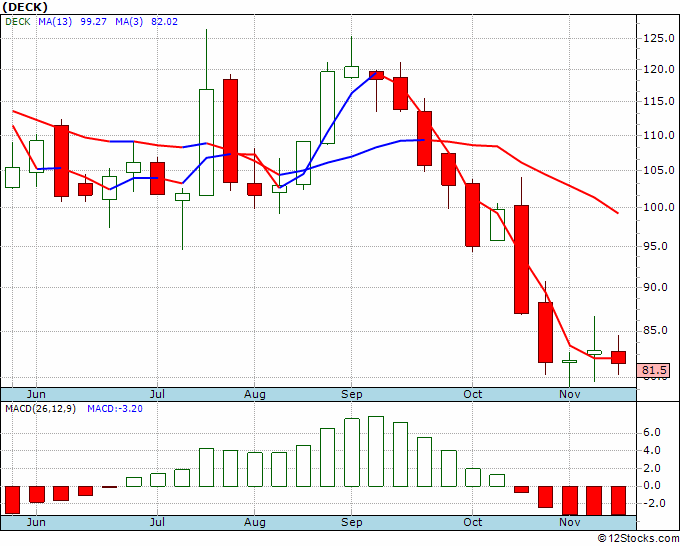The width and height of the screenshot is (680, 546).
Task: Click the 100.0 price axis label
Action: (x=659, y=207)
